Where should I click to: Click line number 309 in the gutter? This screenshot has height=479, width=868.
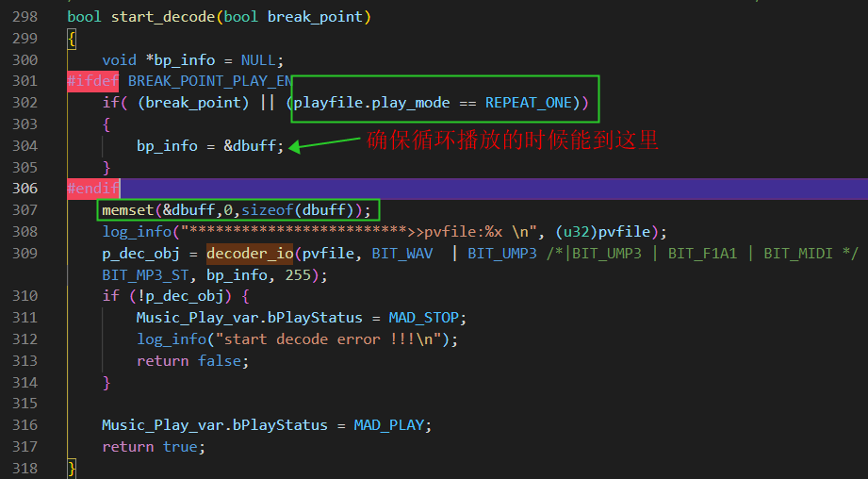pyautogui.click(x=25, y=253)
